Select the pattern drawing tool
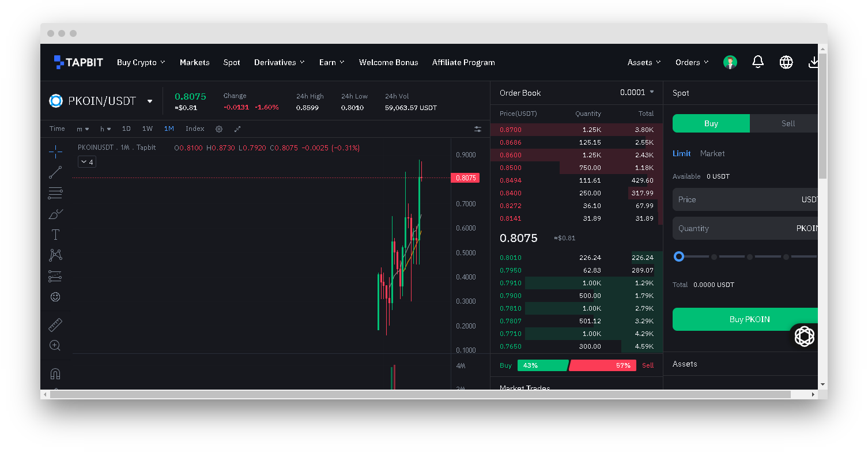The height and width of the screenshot is (457, 868). pos(55,255)
